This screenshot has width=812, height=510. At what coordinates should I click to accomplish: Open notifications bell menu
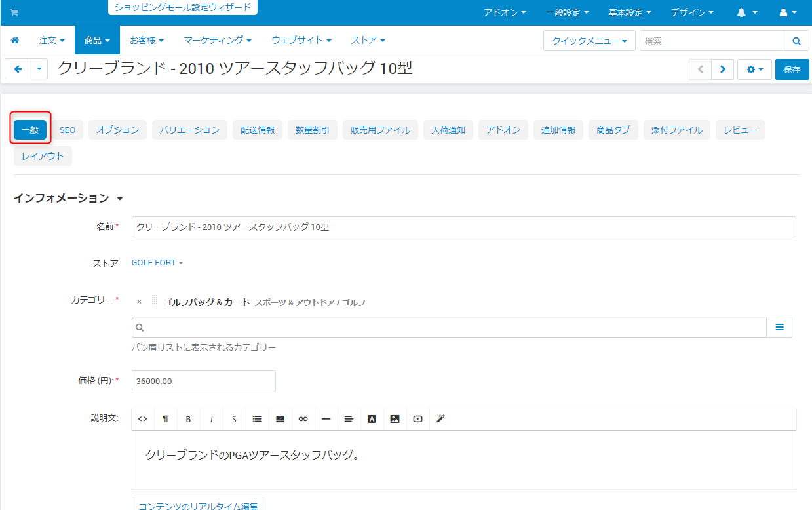(747, 12)
